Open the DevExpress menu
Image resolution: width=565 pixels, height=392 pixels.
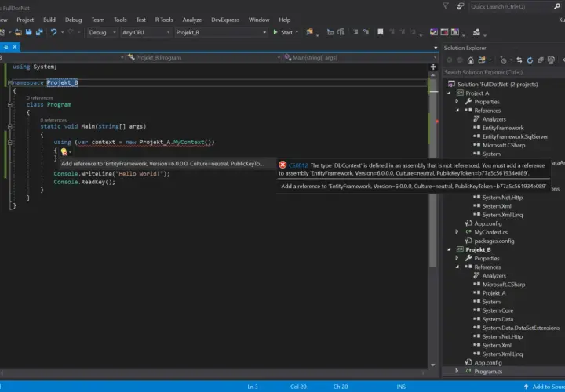(225, 20)
